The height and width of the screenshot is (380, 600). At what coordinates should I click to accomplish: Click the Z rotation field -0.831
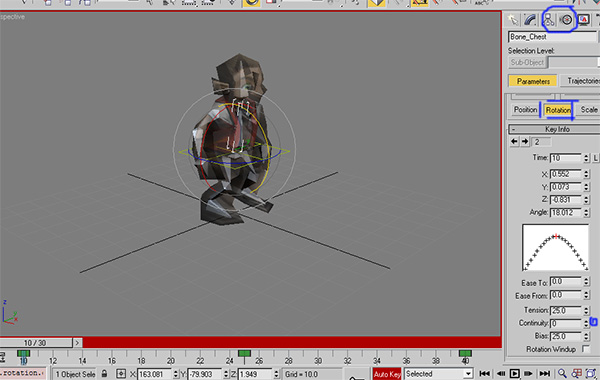(566, 200)
